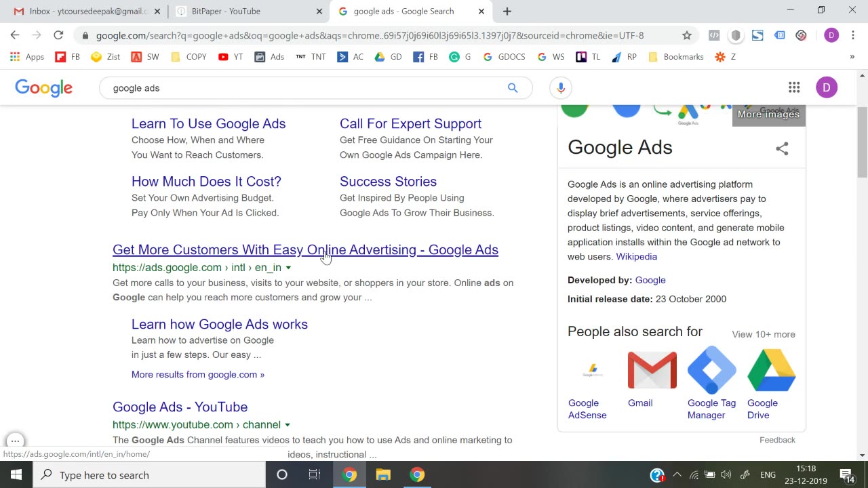
Task: Open Learn To Use Google Ads link
Action: coord(208,124)
